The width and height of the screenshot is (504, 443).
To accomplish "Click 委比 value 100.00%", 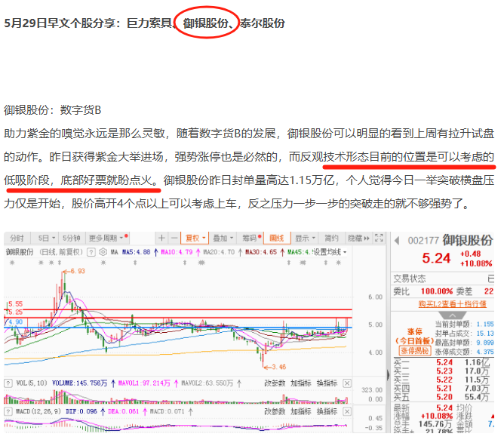I will [x=437, y=291].
